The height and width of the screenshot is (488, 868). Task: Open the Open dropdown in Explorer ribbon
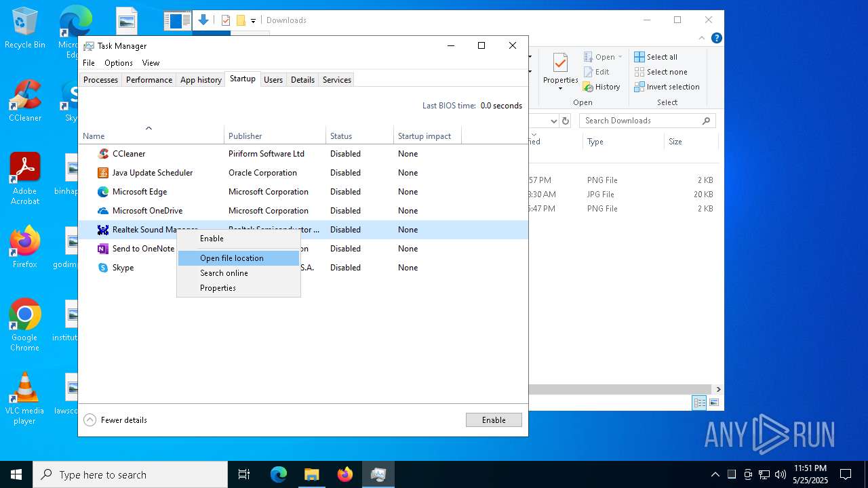[x=603, y=57]
